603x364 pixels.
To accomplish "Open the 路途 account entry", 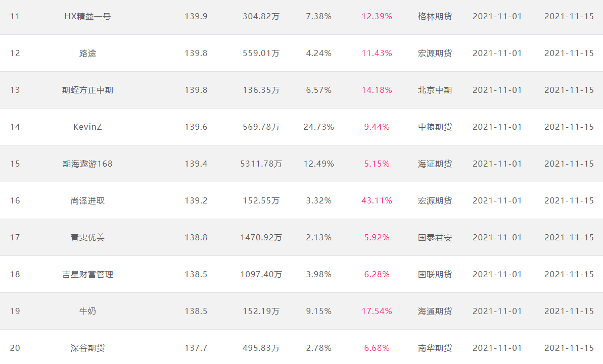I will coord(87,54).
